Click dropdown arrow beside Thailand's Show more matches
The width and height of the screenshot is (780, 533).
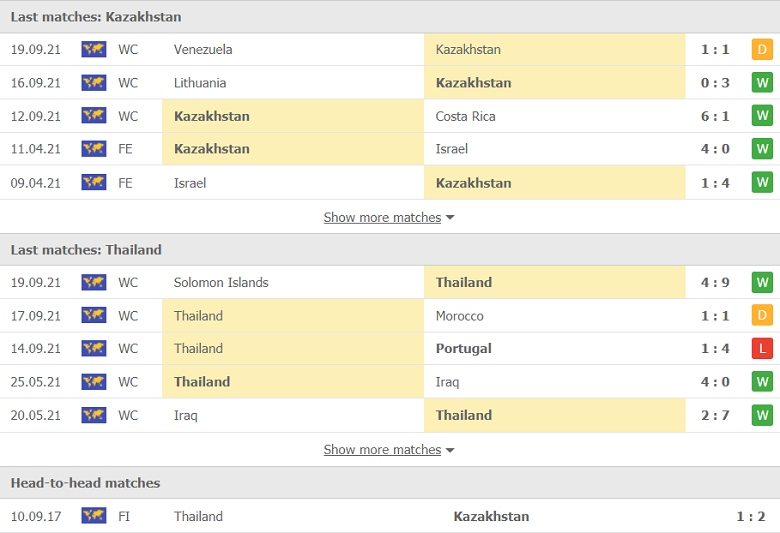click(x=450, y=450)
